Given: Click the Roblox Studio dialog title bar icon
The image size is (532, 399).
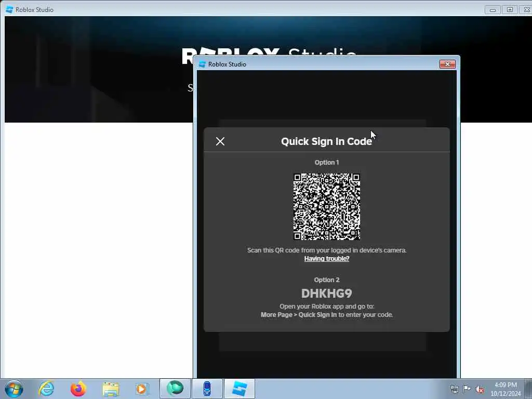Looking at the screenshot, I should [202, 64].
